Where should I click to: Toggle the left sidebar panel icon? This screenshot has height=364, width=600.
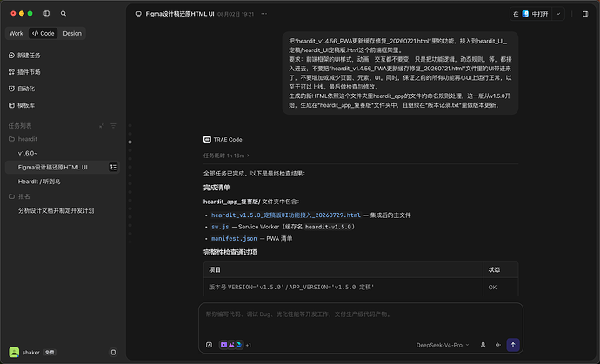coord(46,13)
